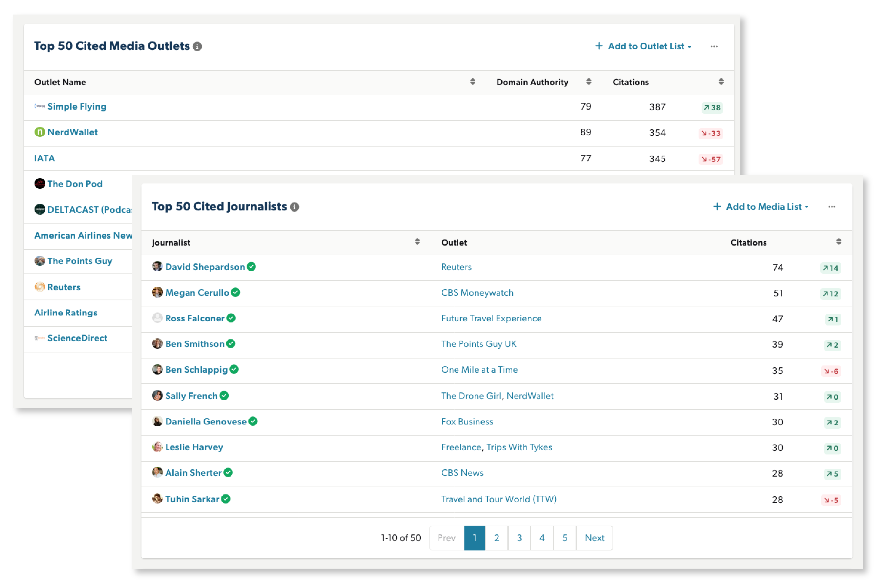Open Megan Cerullo journalist profile
The image size is (877, 588).
tap(197, 293)
